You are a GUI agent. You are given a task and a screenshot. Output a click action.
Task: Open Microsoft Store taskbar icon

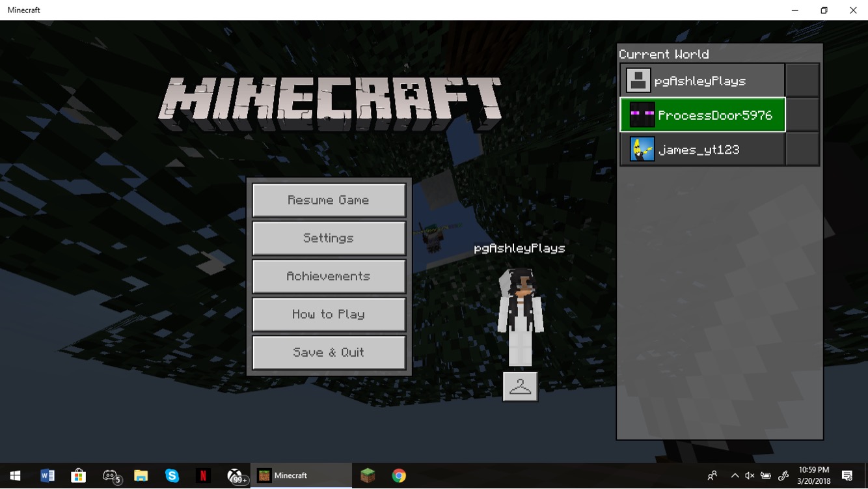point(78,476)
